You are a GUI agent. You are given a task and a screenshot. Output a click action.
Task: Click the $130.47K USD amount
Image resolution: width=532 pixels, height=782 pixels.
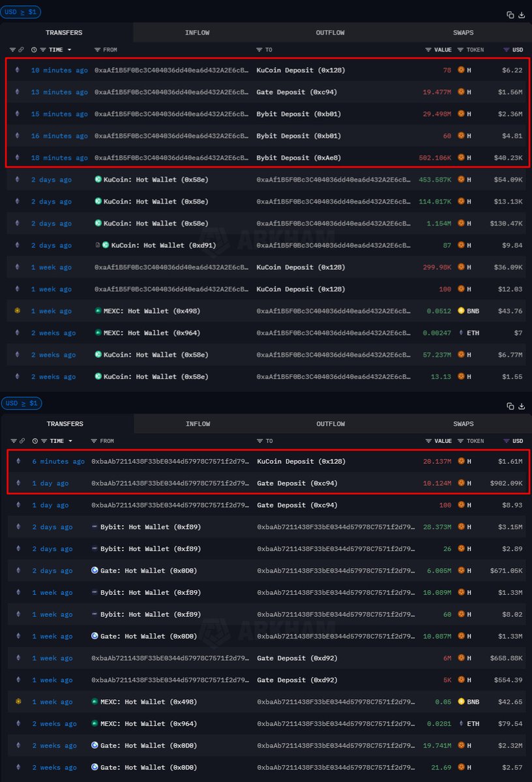click(x=506, y=224)
